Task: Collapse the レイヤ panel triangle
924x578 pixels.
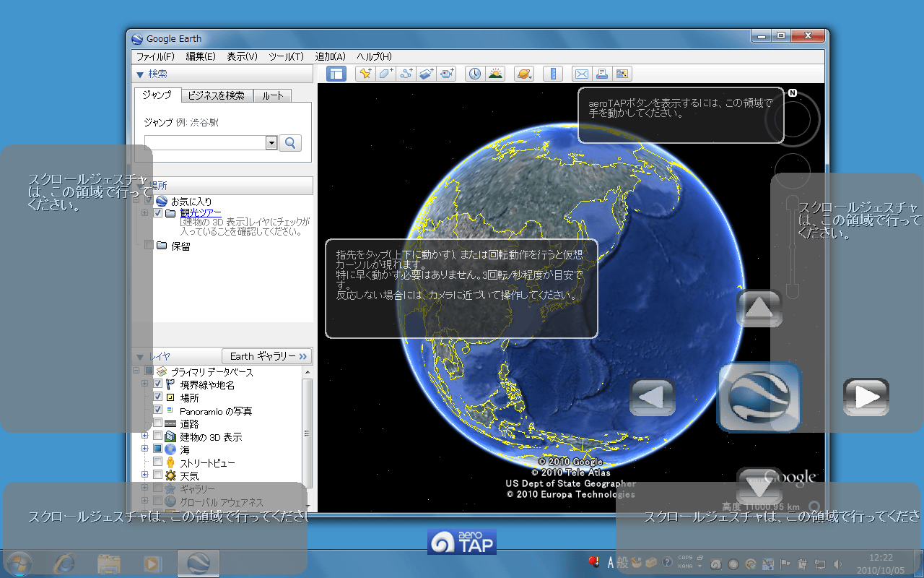Action: point(140,356)
